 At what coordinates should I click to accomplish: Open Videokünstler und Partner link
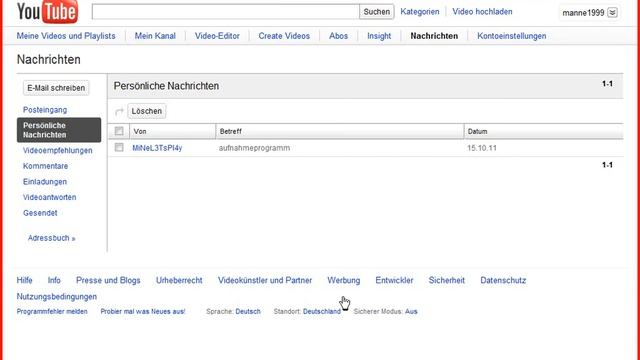(x=265, y=280)
